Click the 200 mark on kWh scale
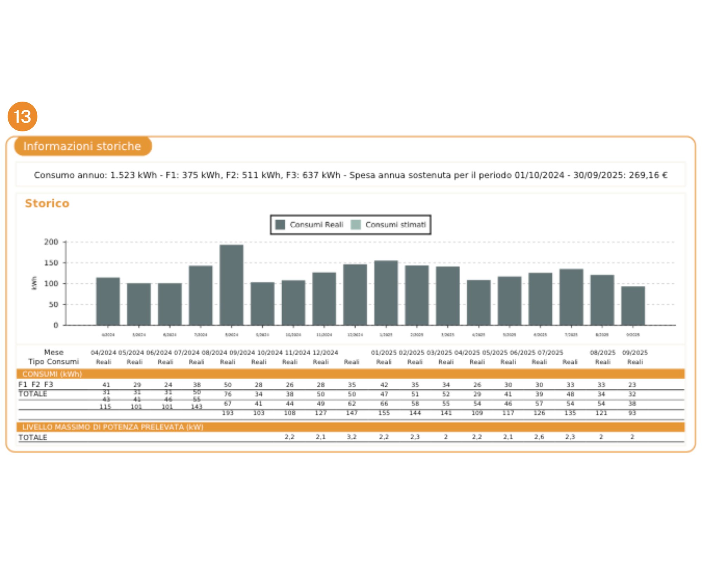The image size is (702, 588). [x=52, y=241]
